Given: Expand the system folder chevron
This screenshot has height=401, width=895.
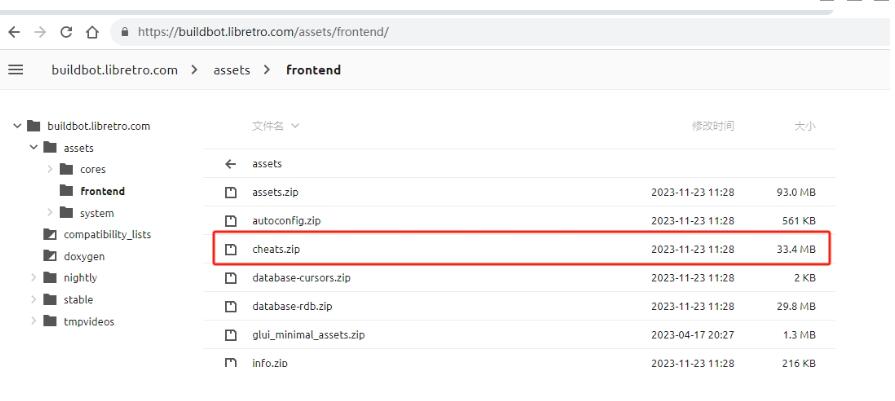Looking at the screenshot, I should click(x=50, y=213).
